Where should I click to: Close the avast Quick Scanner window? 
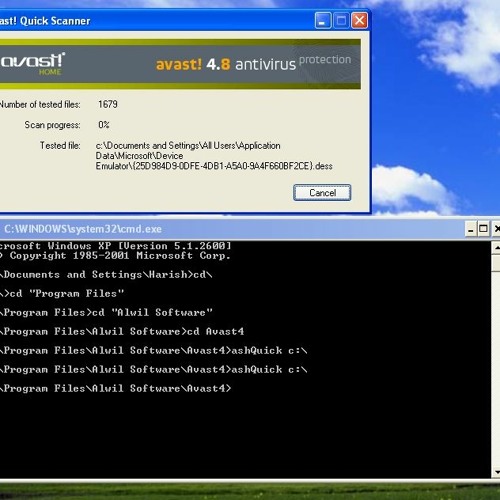(x=360, y=21)
